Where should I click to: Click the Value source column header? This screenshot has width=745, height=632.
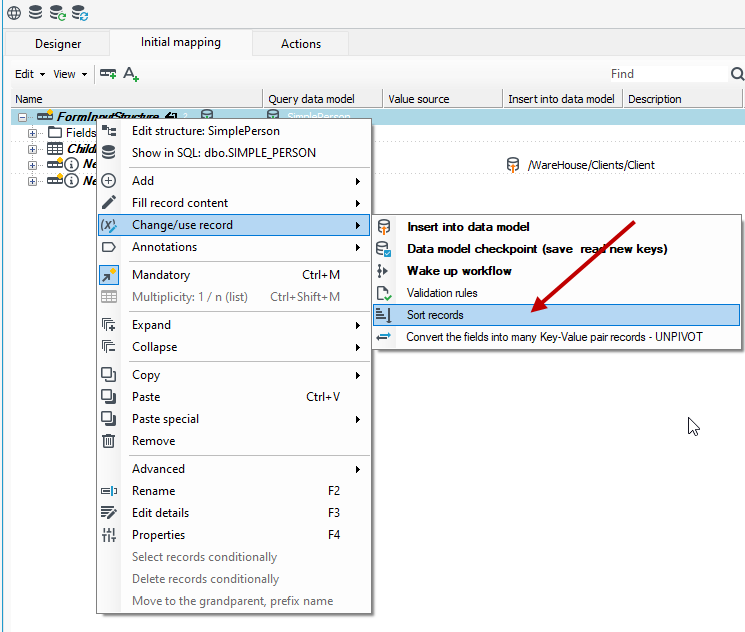[442, 99]
